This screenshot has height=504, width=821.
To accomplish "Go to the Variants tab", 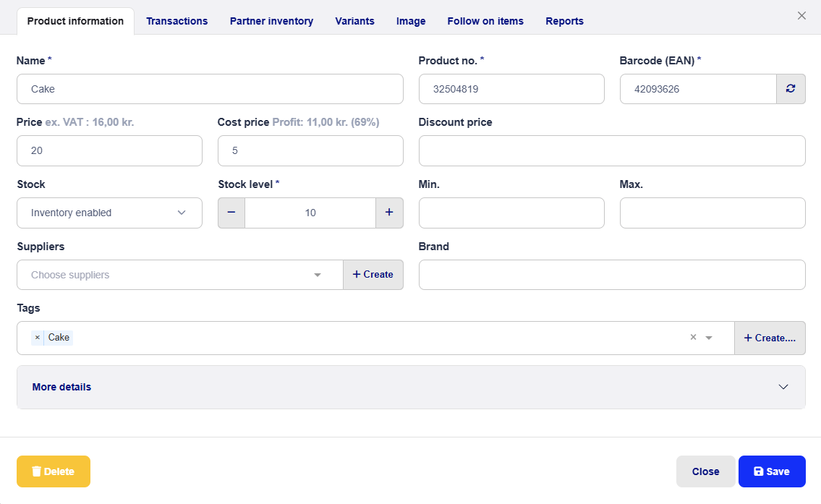I will (x=355, y=21).
